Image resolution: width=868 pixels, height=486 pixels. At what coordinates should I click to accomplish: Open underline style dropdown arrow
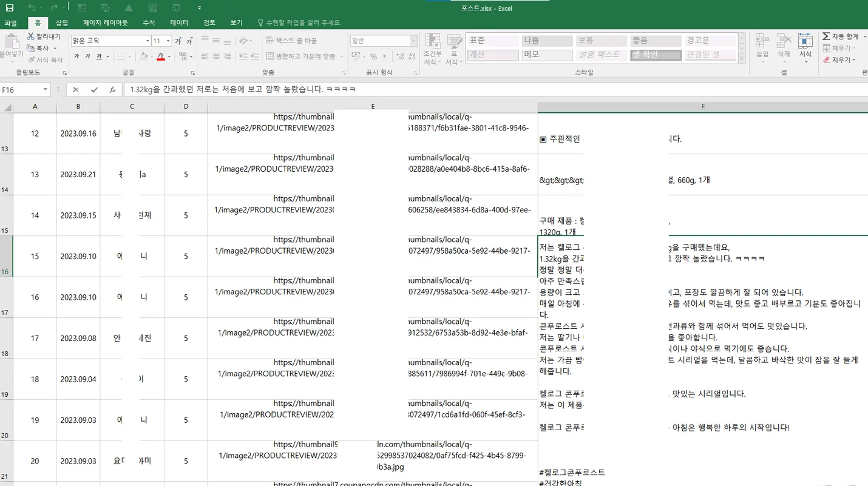[107, 56]
